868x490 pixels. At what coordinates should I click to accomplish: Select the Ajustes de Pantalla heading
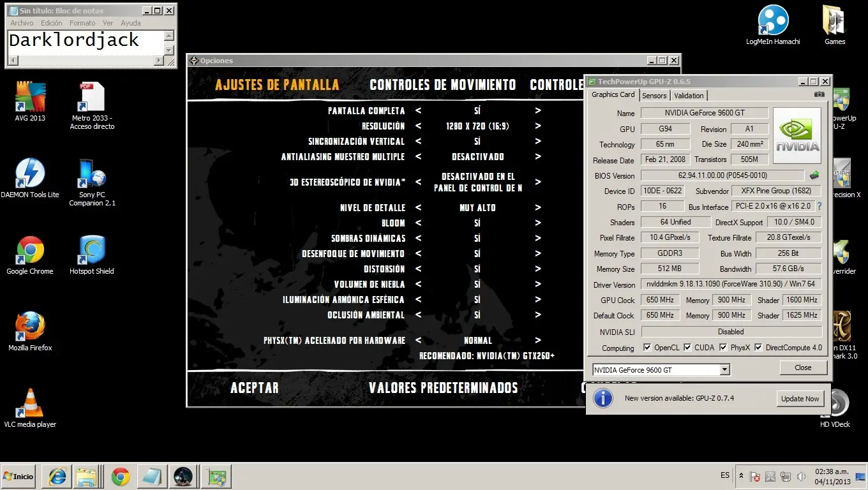click(x=277, y=85)
